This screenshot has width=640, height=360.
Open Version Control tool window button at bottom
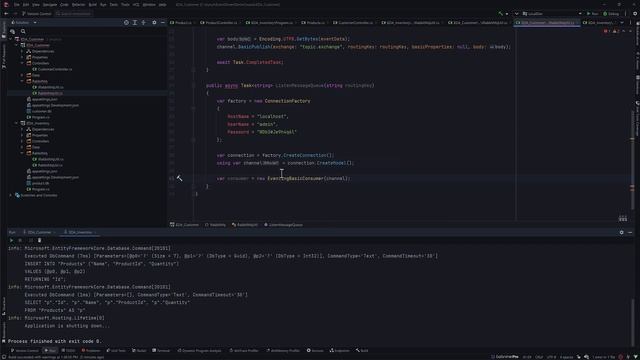click(x=24, y=350)
